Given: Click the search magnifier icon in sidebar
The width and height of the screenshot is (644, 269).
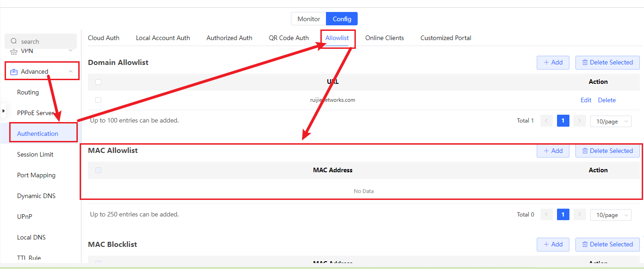Looking at the screenshot, I should 14,41.
